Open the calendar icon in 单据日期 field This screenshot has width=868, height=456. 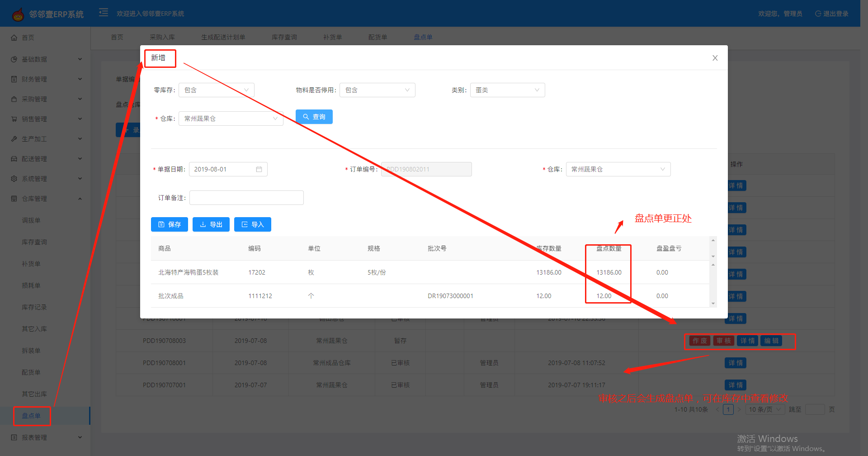[x=259, y=169]
